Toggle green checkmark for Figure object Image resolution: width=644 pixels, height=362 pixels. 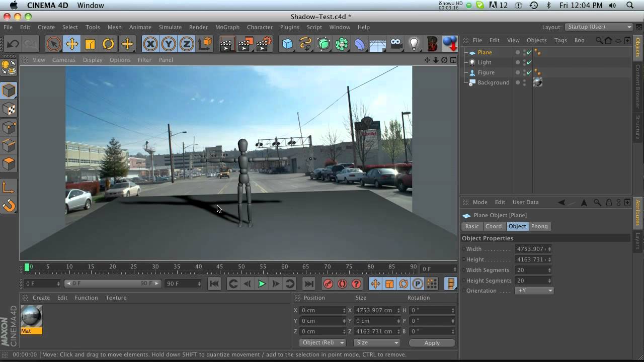[529, 72]
